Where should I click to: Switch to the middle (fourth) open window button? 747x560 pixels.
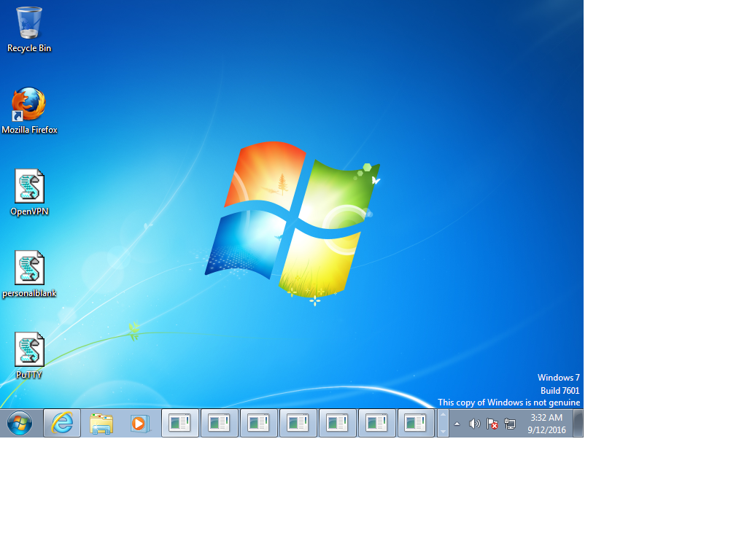click(298, 423)
